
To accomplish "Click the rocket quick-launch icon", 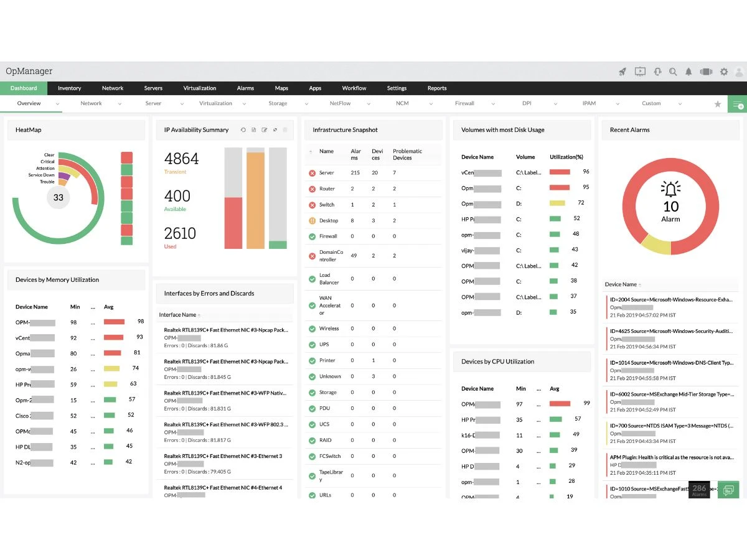I will [622, 72].
